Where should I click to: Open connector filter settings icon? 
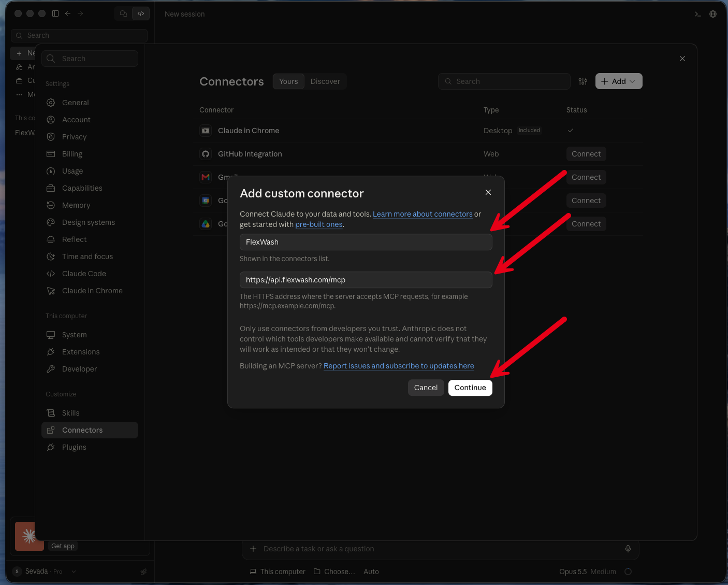[x=583, y=81]
